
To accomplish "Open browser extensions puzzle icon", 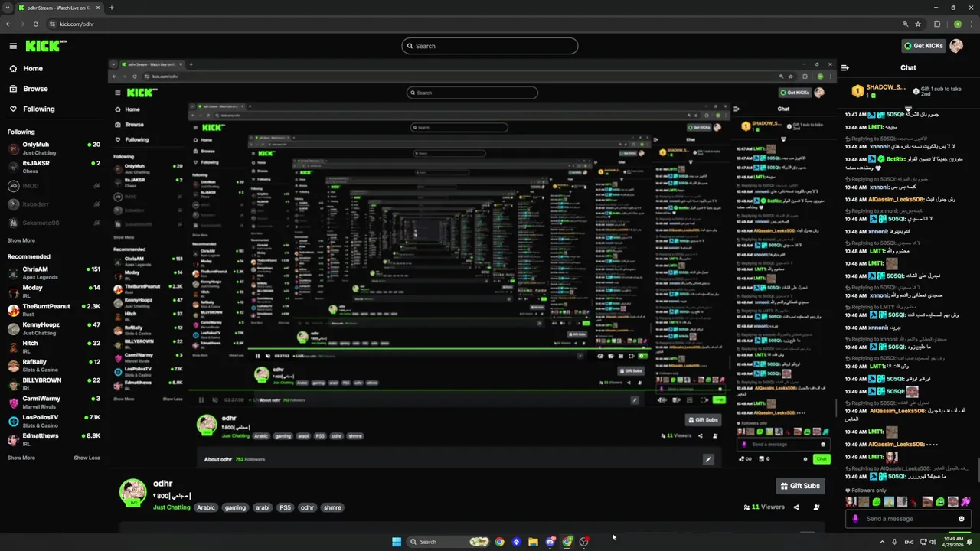I will [x=937, y=24].
